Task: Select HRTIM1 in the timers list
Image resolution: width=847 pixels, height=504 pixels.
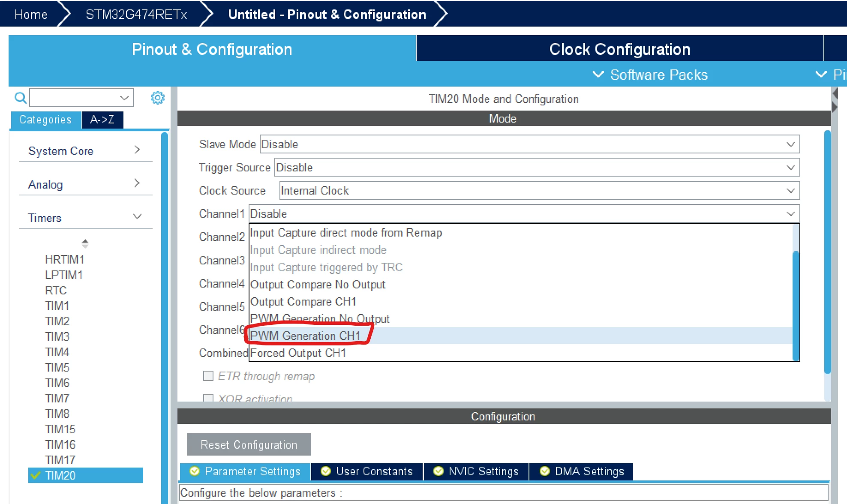Action: click(65, 259)
